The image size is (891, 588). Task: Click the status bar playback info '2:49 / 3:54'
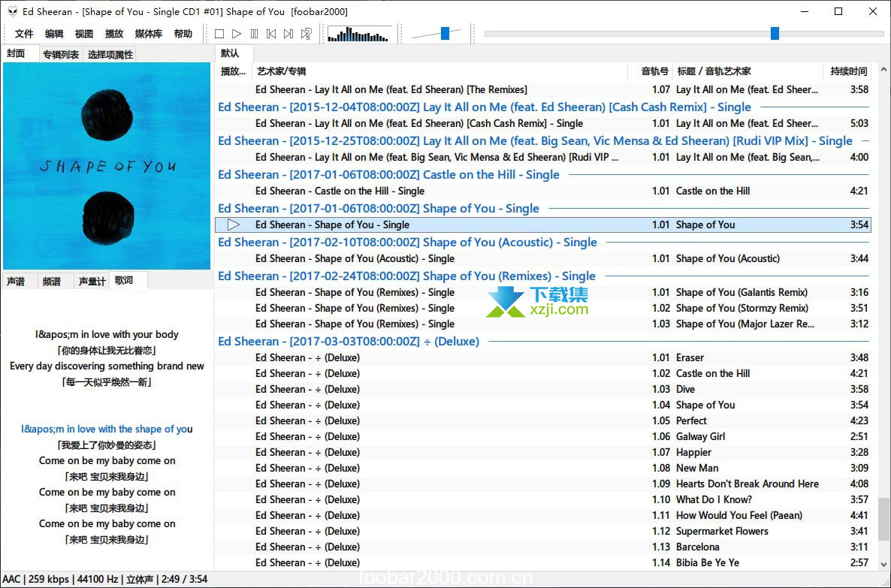184,580
